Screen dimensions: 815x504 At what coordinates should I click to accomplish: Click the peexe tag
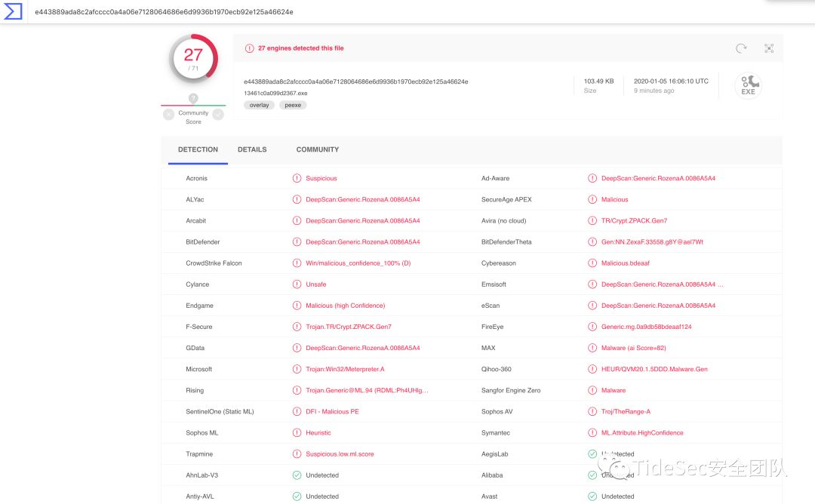tap(293, 105)
